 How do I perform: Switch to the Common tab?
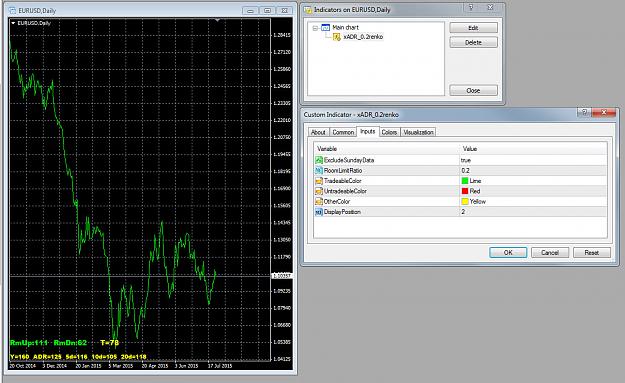point(343,132)
